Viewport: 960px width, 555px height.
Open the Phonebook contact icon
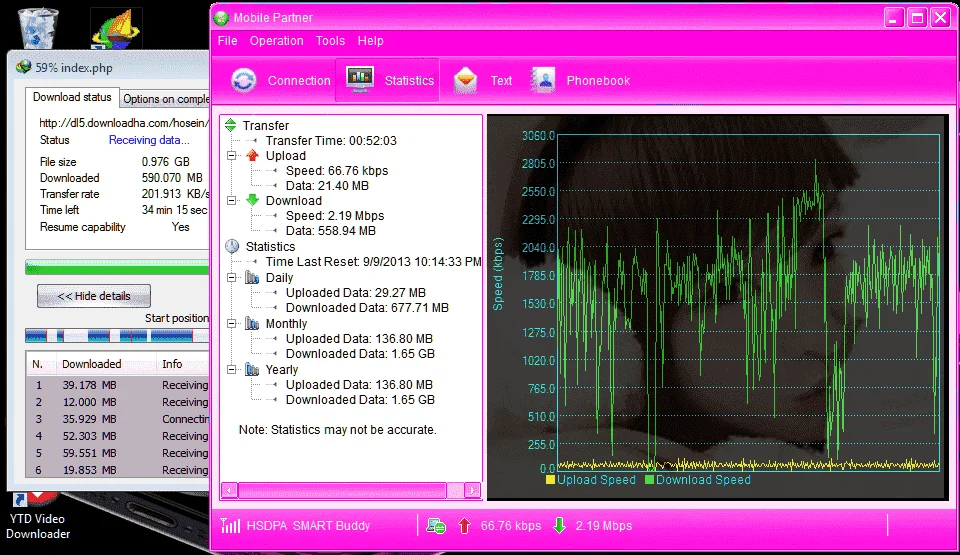pos(543,80)
